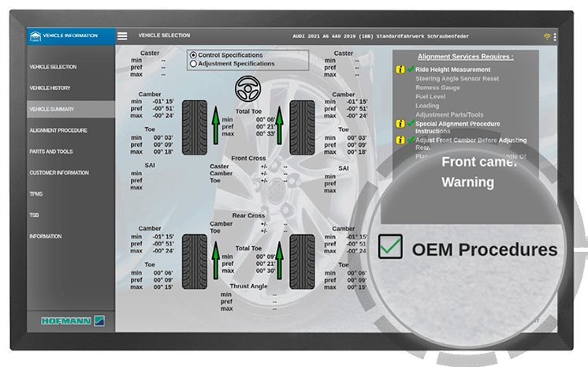The height and width of the screenshot is (367, 588).
Task: Click front Total Toe label
Action: click(248, 111)
